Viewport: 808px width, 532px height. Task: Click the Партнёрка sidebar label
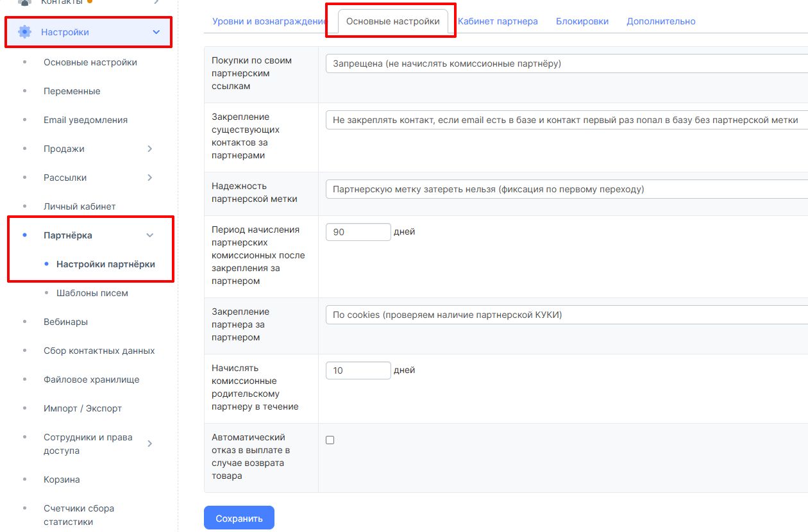(68, 235)
